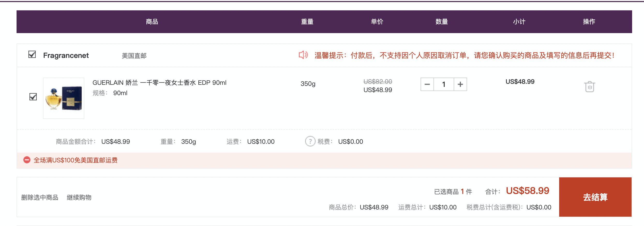Click the 单价 column header
644x226 pixels.
tap(377, 22)
